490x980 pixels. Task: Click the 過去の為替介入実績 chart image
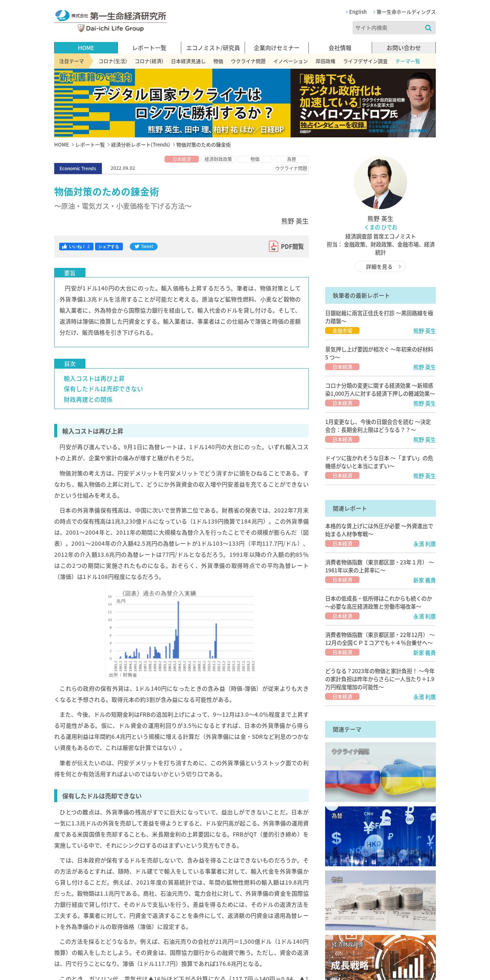coord(181,632)
